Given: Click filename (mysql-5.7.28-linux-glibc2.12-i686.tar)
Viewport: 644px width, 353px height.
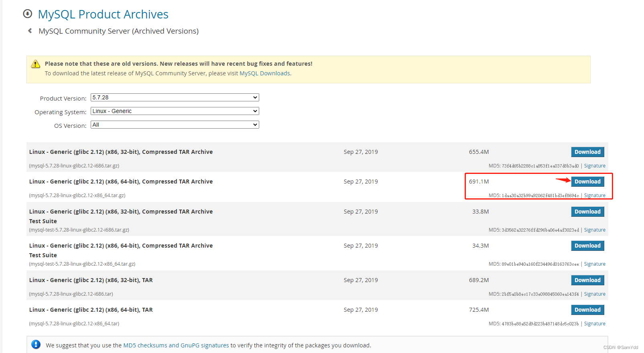Looking at the screenshot, I should pos(71,294).
